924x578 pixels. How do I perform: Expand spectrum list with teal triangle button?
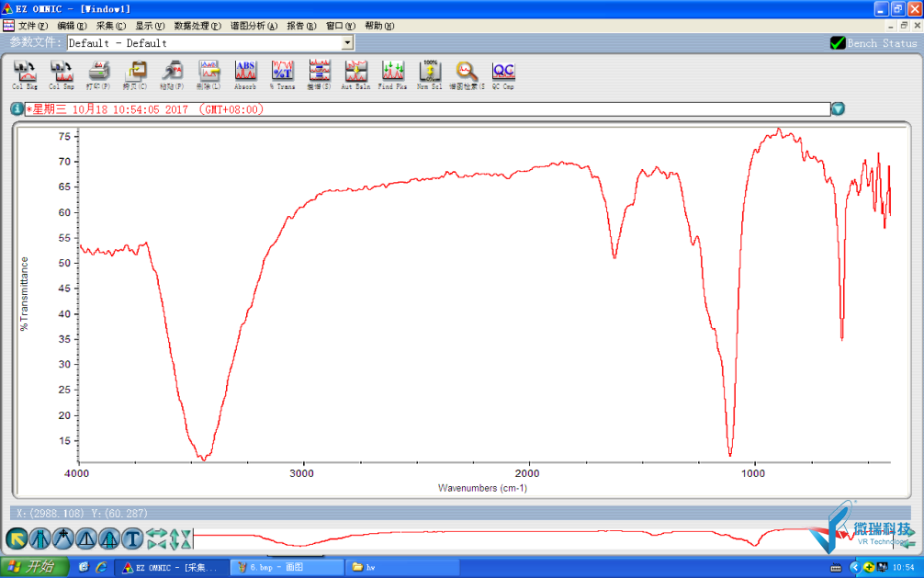coord(838,109)
